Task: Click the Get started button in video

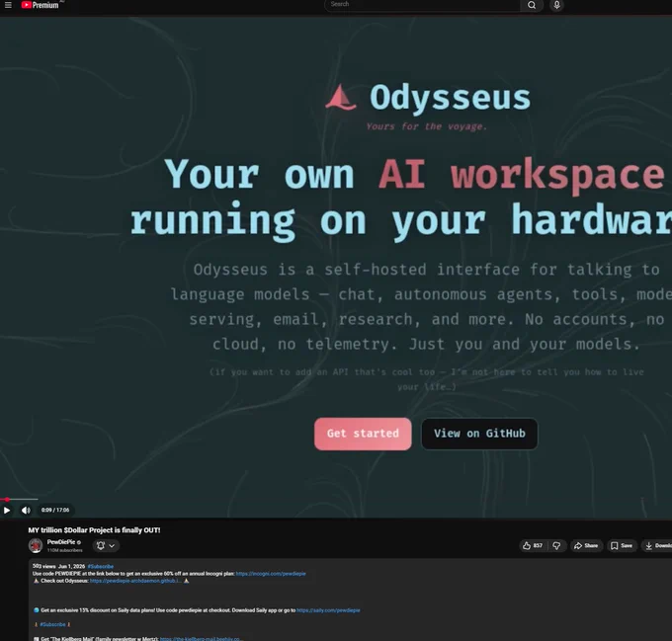Action: click(x=363, y=434)
